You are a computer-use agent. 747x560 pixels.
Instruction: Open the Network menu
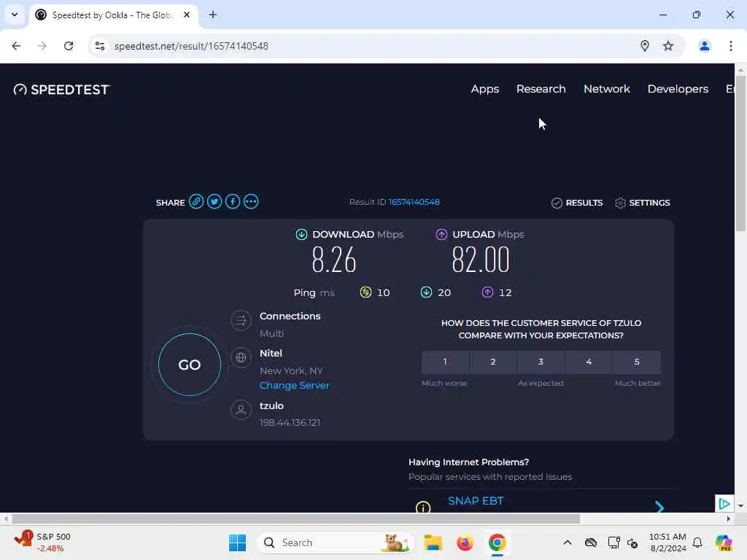tap(607, 89)
